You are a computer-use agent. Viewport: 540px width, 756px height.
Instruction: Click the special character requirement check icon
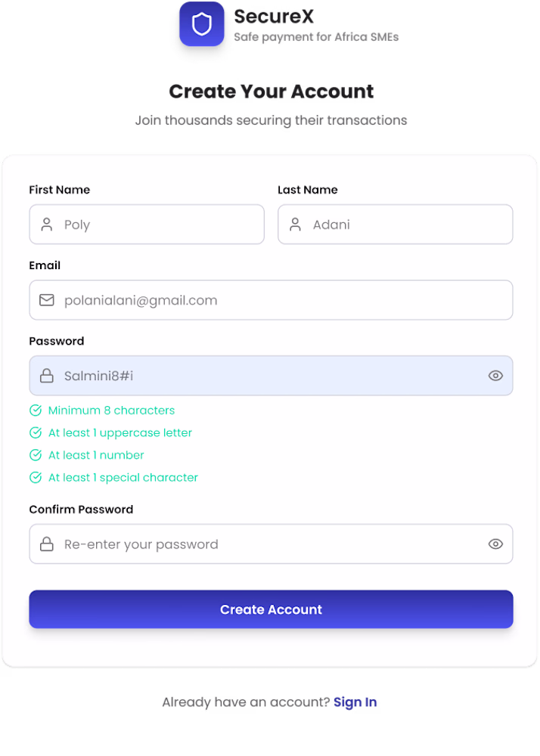(36, 478)
